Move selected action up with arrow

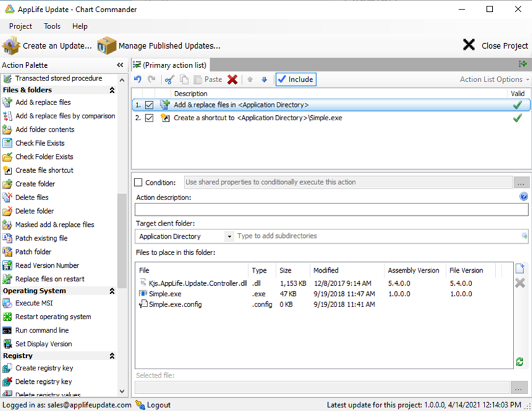coord(250,80)
